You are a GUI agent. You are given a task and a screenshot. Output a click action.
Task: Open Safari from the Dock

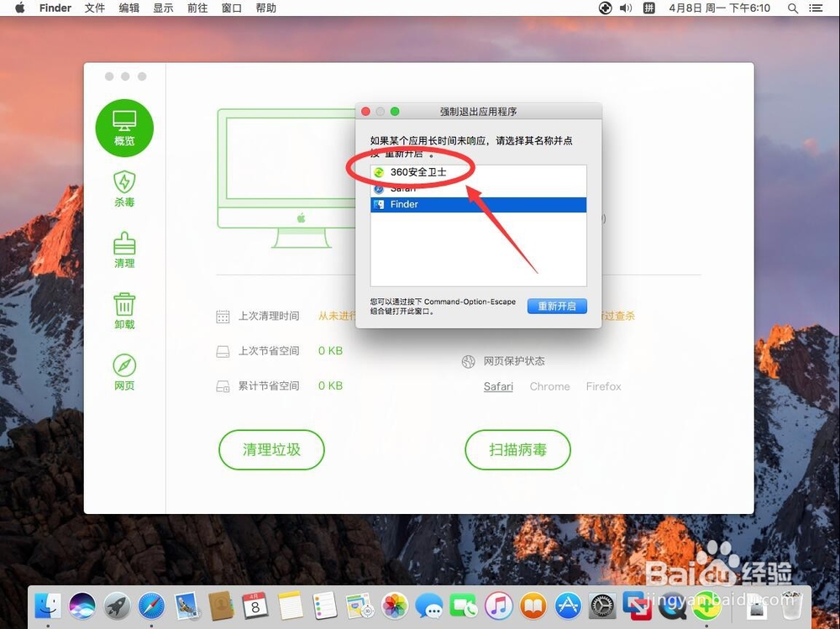(151, 606)
